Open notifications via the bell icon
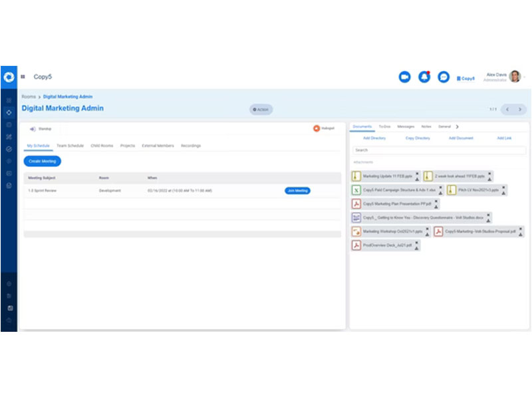 click(x=426, y=77)
